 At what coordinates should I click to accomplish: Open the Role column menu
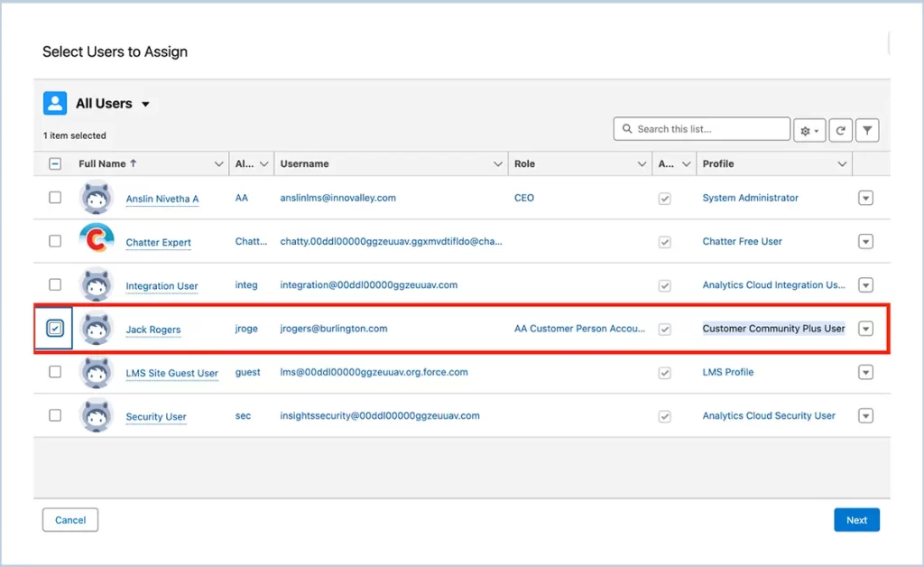coord(642,163)
